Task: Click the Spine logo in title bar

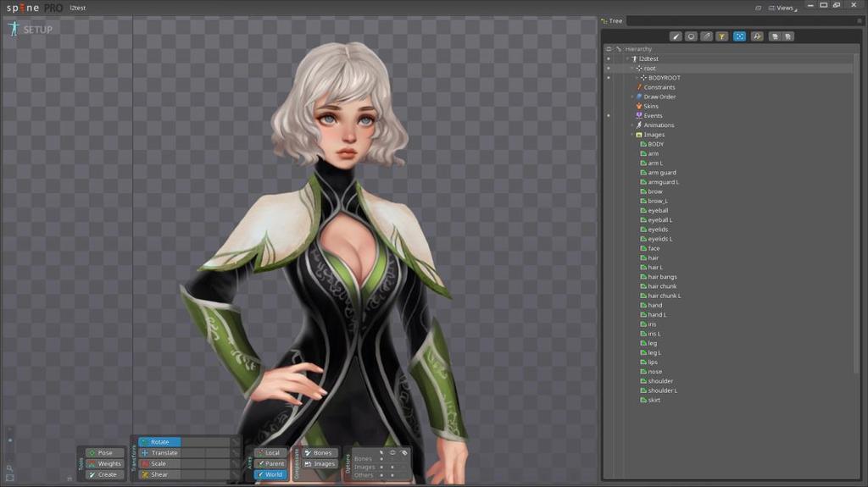Action: click(x=23, y=8)
